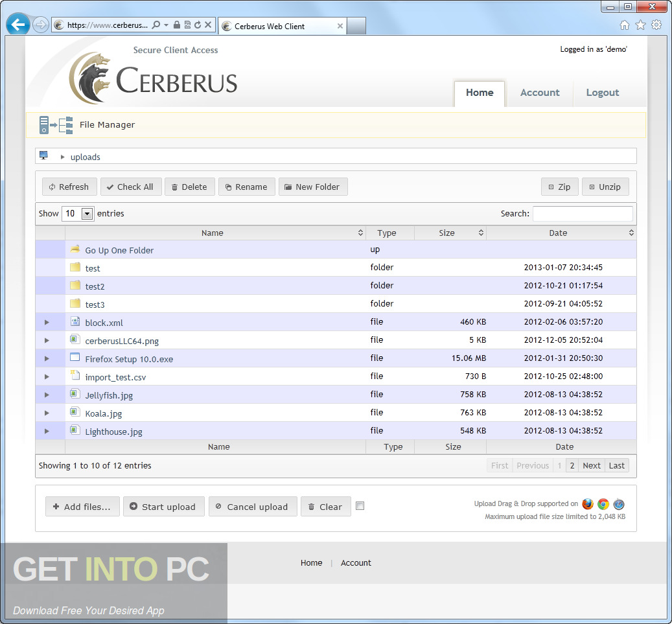Click the Start upload button
672x624 pixels.
point(164,507)
